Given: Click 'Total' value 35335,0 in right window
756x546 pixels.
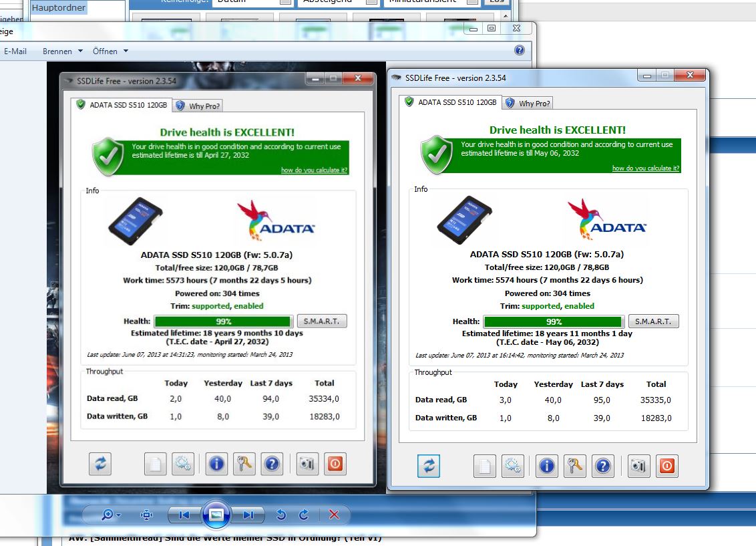Looking at the screenshot, I should click(656, 400).
